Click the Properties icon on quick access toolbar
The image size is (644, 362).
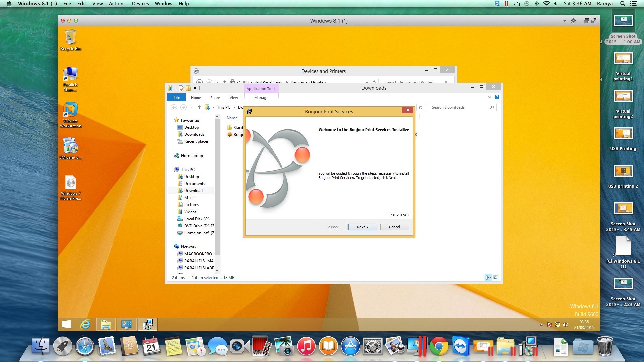point(181,88)
